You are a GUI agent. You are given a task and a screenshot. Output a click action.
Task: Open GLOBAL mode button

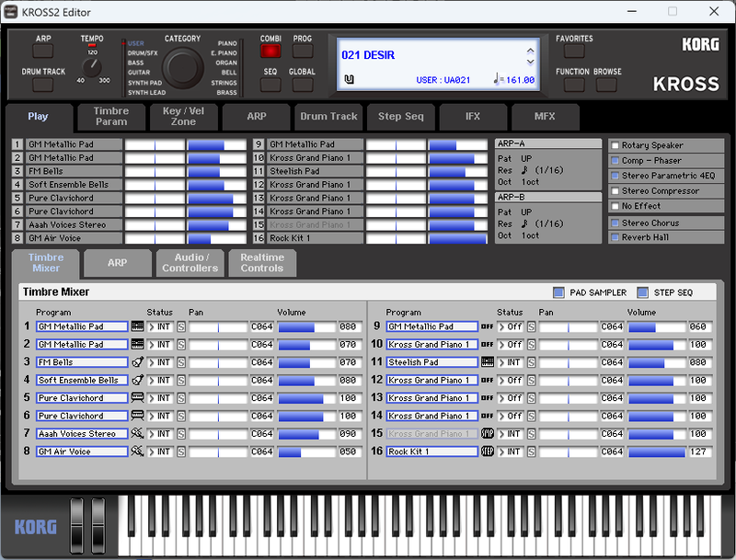click(x=303, y=85)
